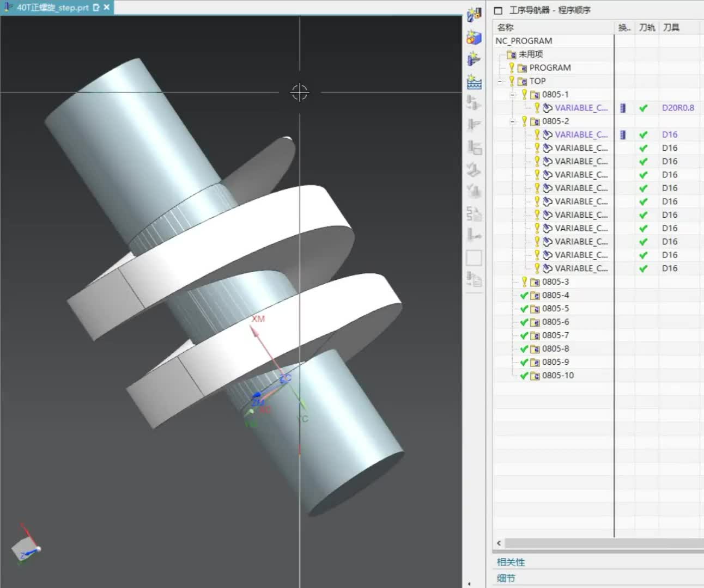Click the navigator's left scroll arrow
This screenshot has height=588, width=704.
click(x=499, y=543)
